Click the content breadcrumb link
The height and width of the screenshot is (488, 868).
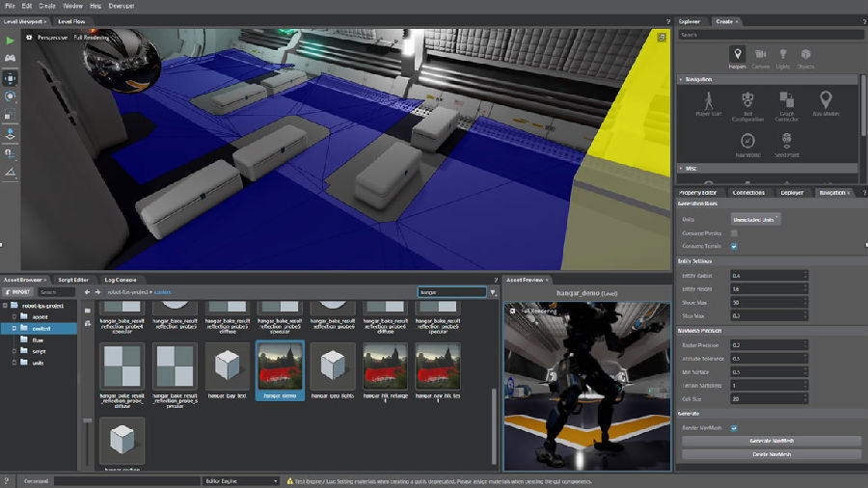162,292
